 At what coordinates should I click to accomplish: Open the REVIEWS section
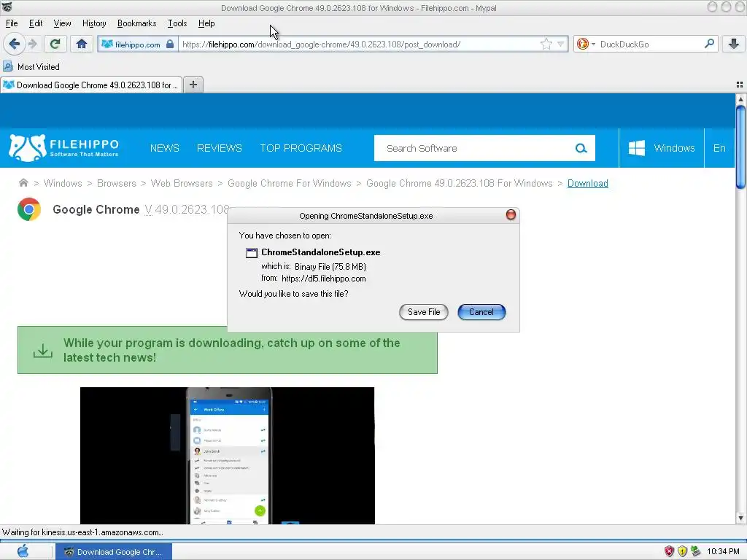(219, 148)
